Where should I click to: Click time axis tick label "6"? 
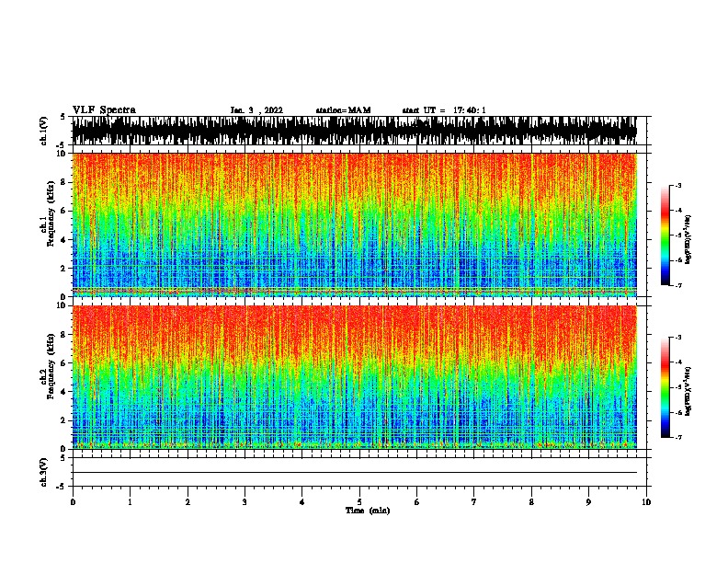417,502
